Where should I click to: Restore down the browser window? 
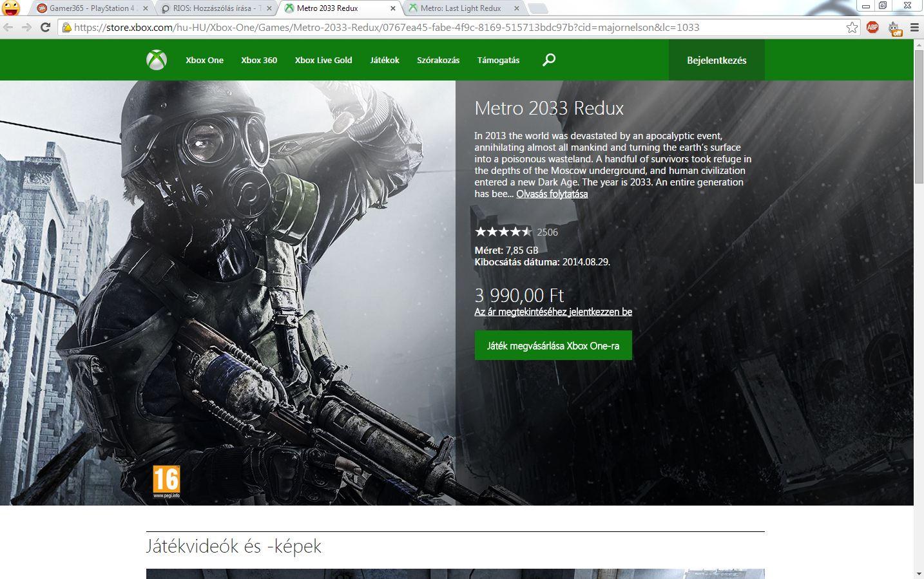(883, 6)
